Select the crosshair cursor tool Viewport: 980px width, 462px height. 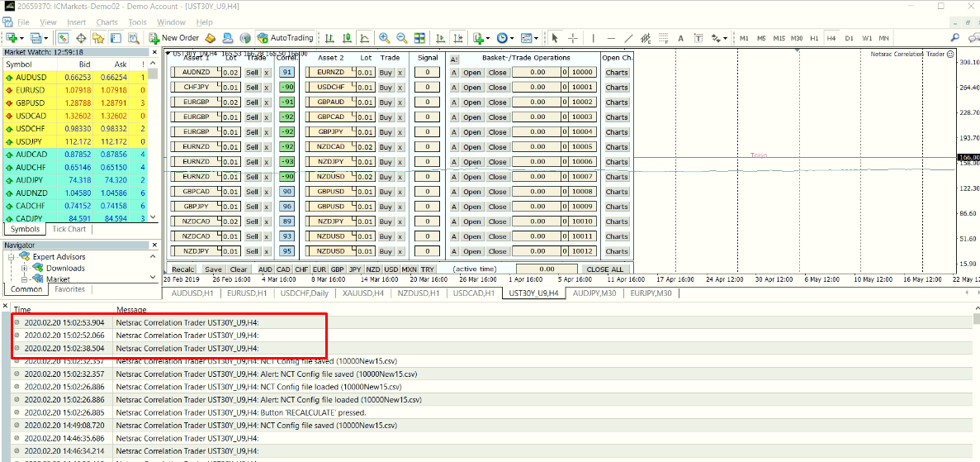pyautogui.click(x=573, y=38)
